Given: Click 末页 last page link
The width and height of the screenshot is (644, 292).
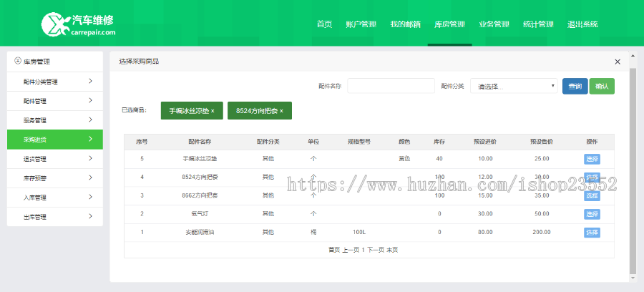Looking at the screenshot, I should 392,250.
